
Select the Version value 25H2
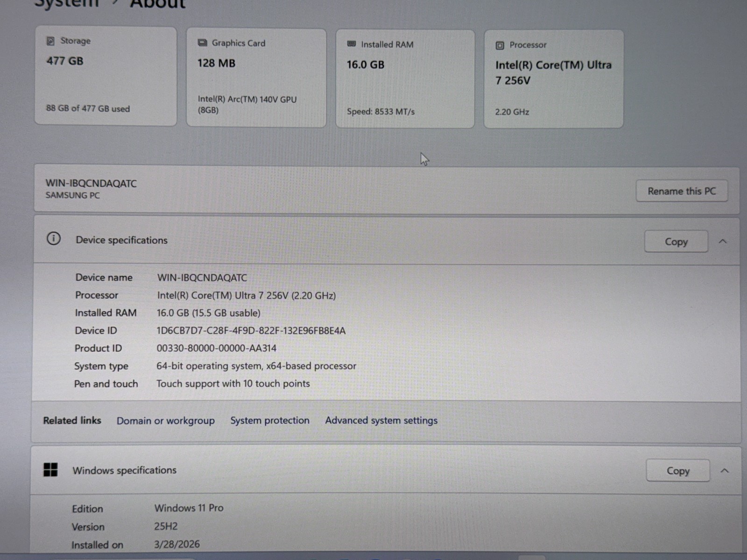[x=166, y=526]
